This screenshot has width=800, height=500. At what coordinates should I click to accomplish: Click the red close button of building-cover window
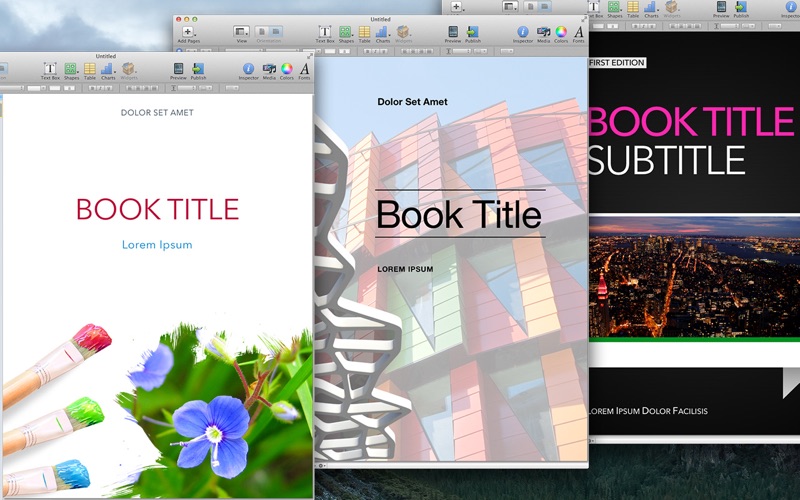[x=179, y=19]
